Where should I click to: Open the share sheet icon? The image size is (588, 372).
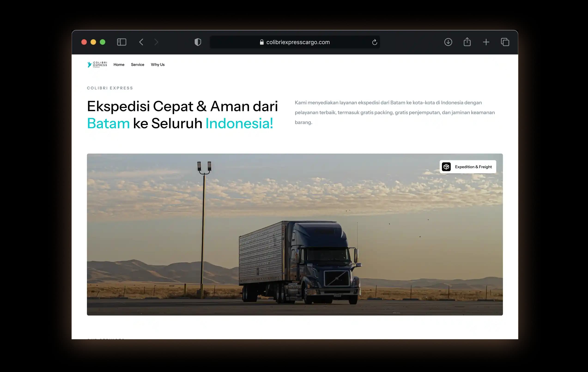(467, 42)
